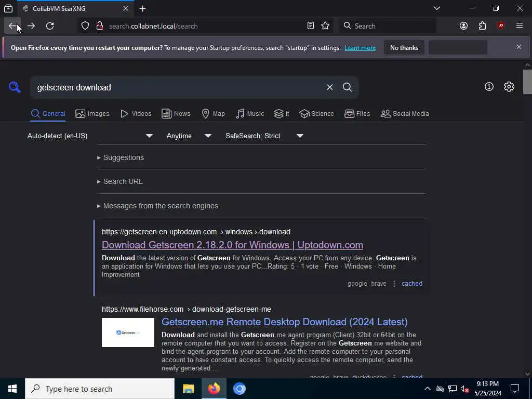Open a new tab with plus button

pyautogui.click(x=142, y=8)
